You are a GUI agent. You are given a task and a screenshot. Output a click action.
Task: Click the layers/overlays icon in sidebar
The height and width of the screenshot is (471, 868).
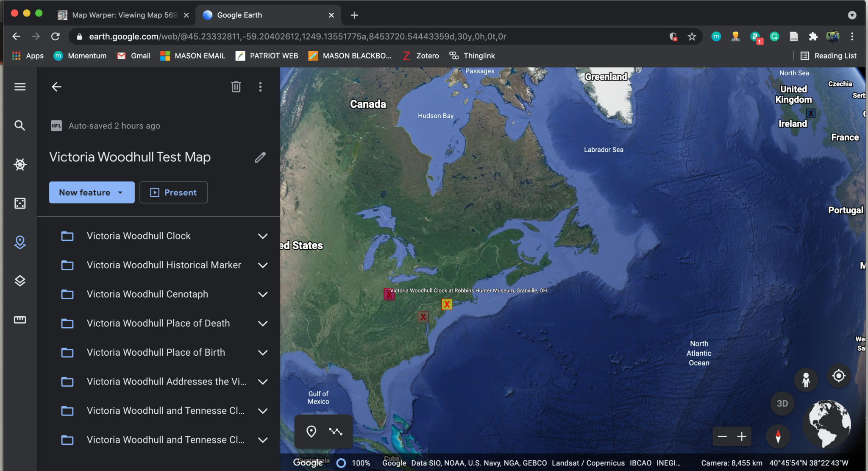point(20,280)
